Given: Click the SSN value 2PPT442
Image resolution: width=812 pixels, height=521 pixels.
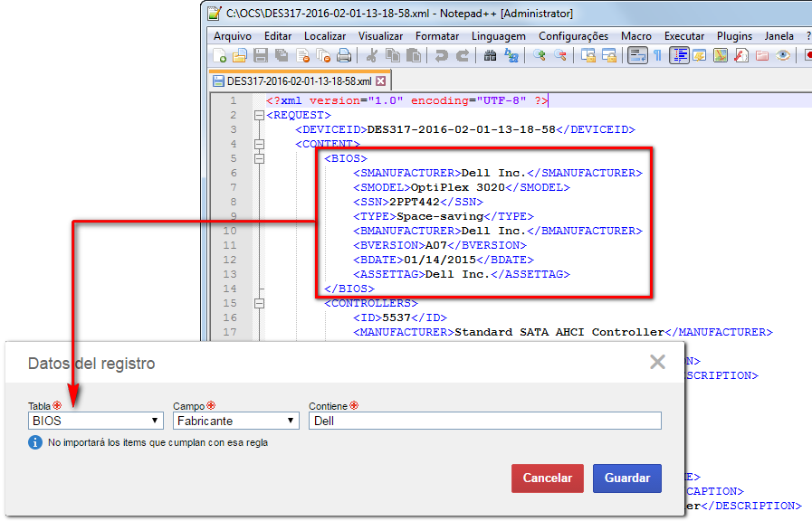Looking at the screenshot, I should (415, 203).
